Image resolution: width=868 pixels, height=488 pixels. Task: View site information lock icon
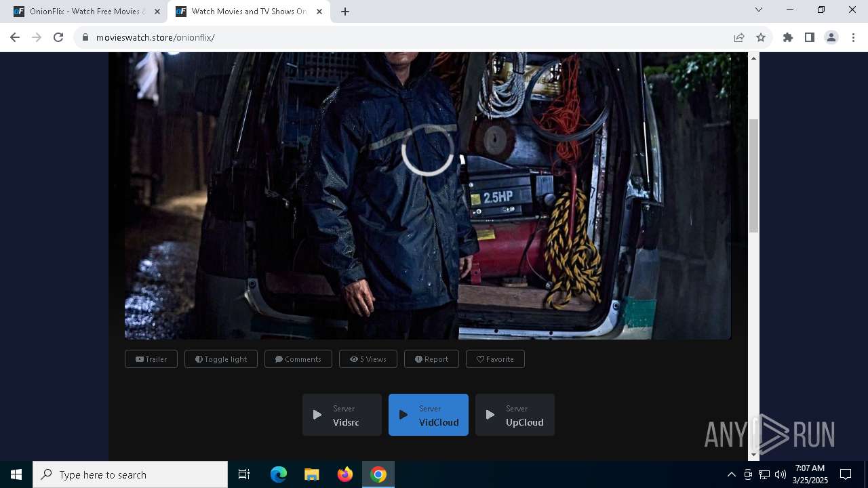click(85, 37)
